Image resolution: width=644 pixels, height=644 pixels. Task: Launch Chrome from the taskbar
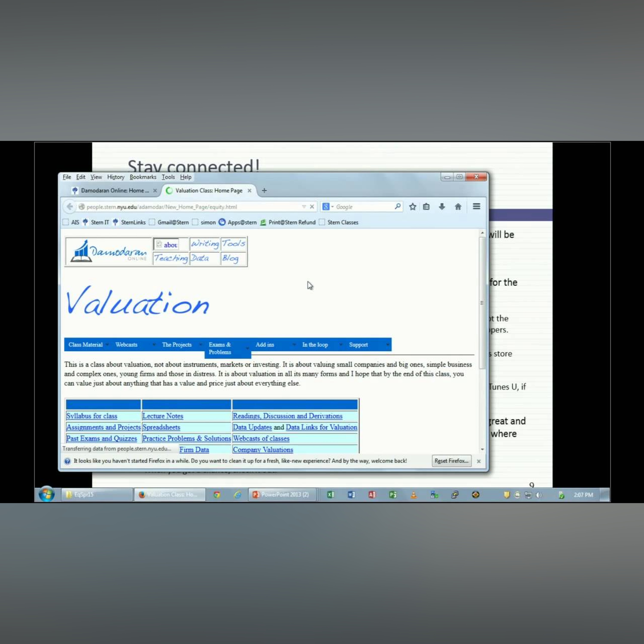pos(217,495)
